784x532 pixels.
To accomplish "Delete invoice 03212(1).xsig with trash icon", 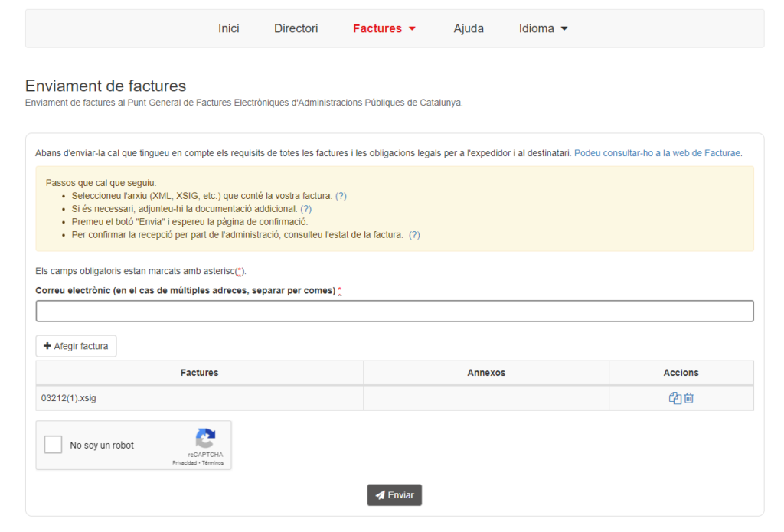I will point(689,398).
